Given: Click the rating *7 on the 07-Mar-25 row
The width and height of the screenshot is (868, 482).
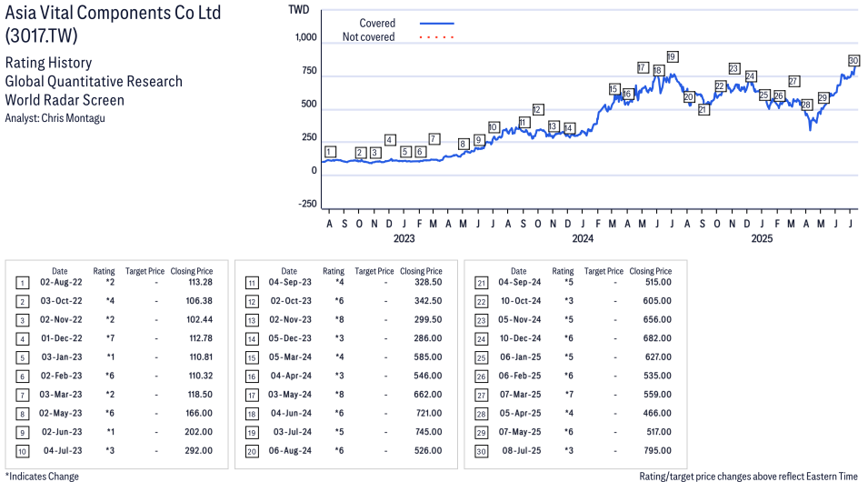Looking at the screenshot, I should tap(569, 395).
